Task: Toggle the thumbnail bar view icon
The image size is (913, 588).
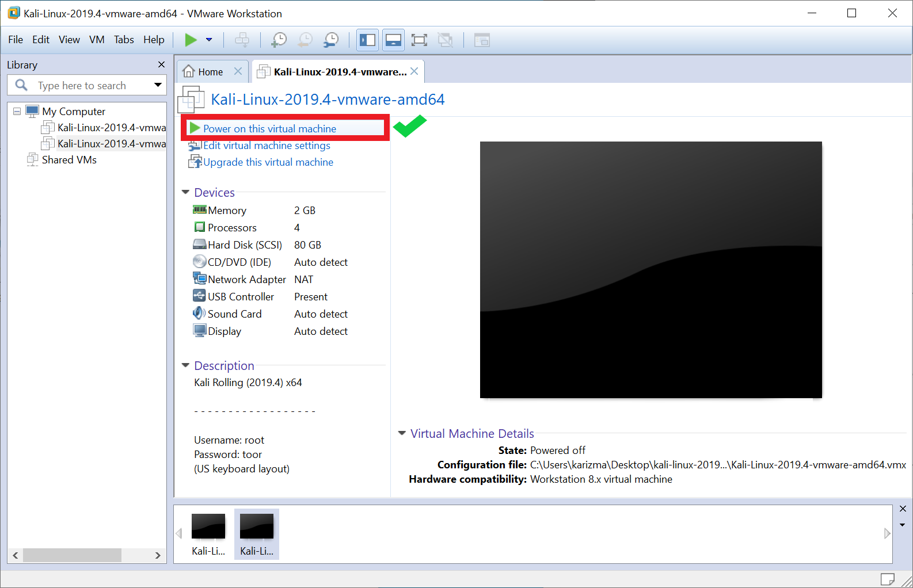Action: (x=393, y=40)
